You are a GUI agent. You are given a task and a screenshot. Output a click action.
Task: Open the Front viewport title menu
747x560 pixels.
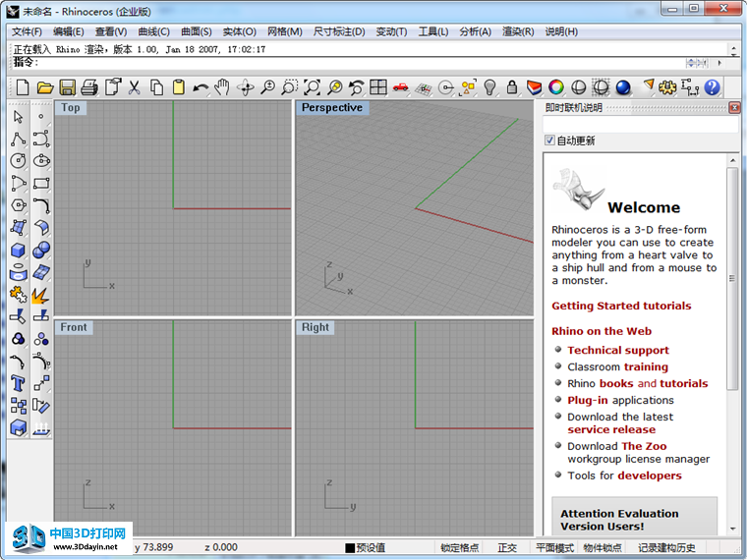(74, 327)
